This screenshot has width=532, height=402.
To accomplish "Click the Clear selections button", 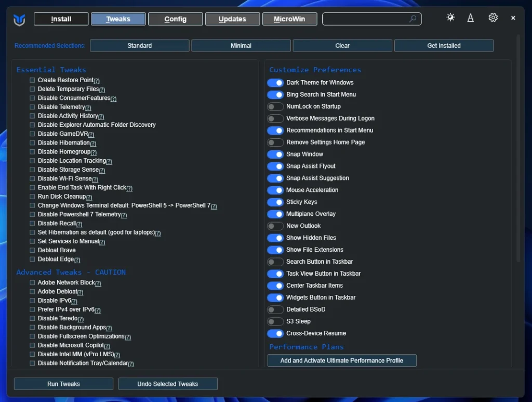I will click(342, 45).
